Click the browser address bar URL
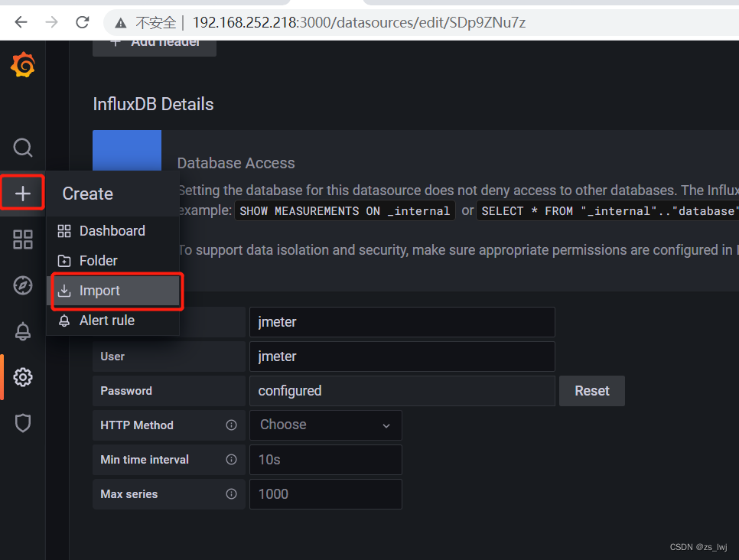 359,23
